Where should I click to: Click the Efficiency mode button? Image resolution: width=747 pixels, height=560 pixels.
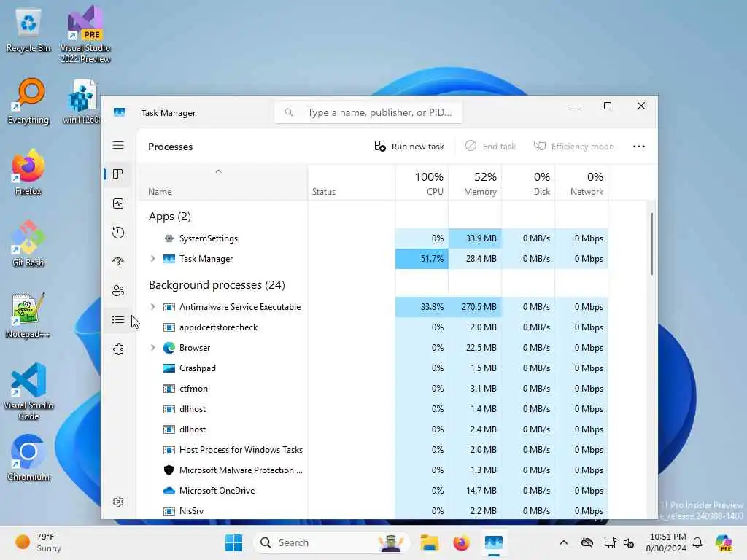click(x=573, y=147)
